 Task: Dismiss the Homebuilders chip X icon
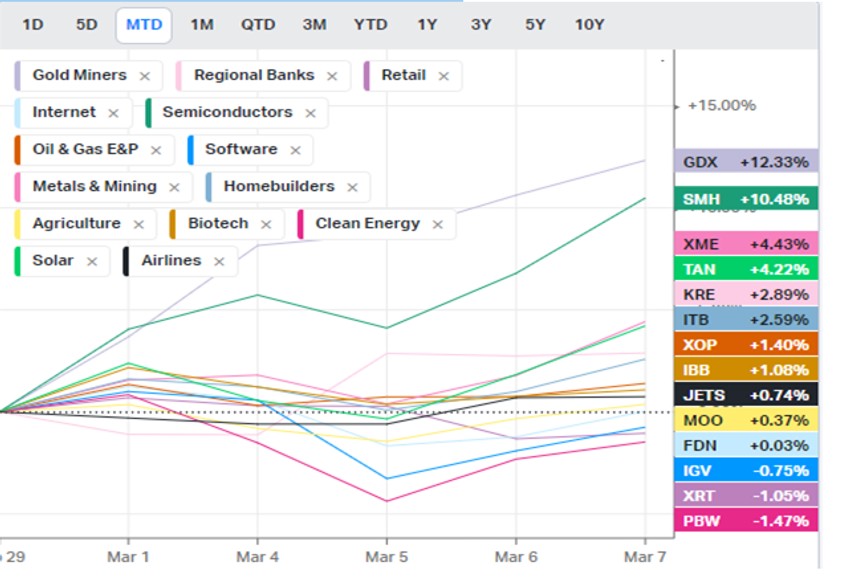point(352,187)
